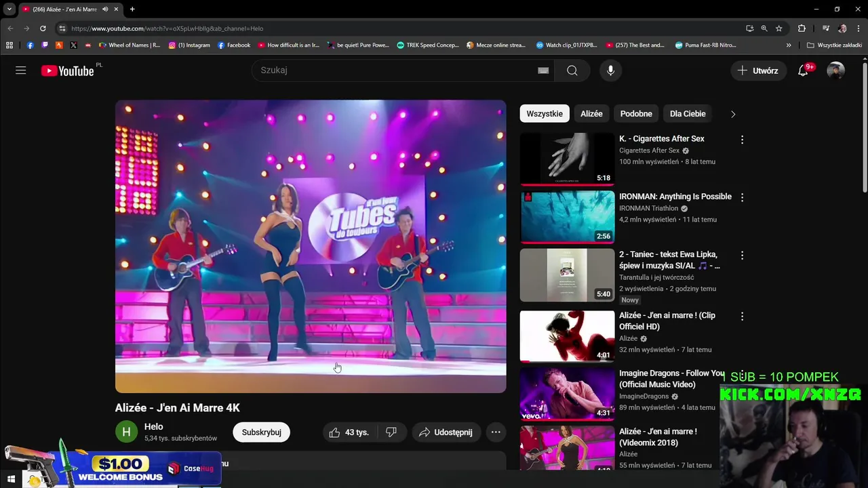
Task: Open Mecze online stream bookmark
Action: click(496, 45)
